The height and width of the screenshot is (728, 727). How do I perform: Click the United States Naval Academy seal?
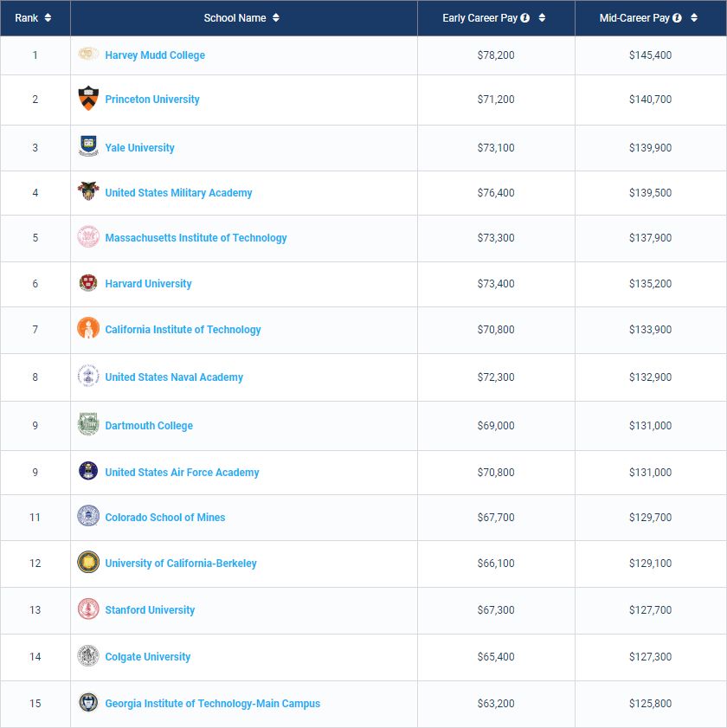point(88,376)
